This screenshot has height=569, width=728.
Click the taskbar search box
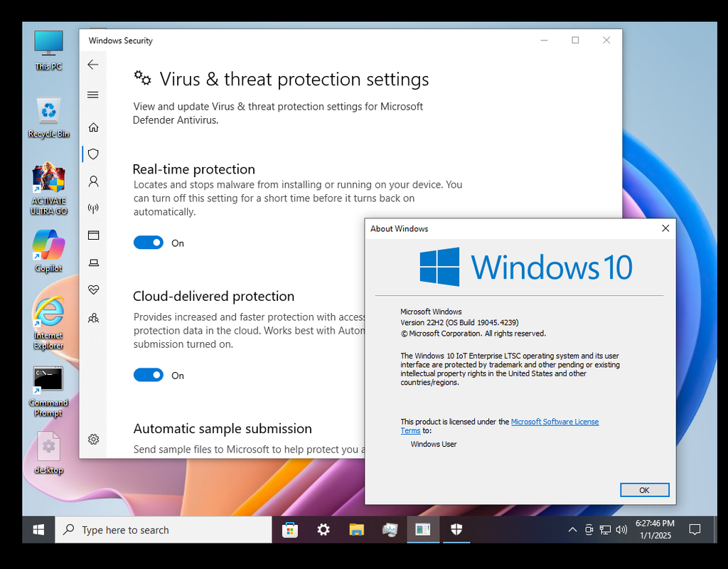(x=164, y=529)
